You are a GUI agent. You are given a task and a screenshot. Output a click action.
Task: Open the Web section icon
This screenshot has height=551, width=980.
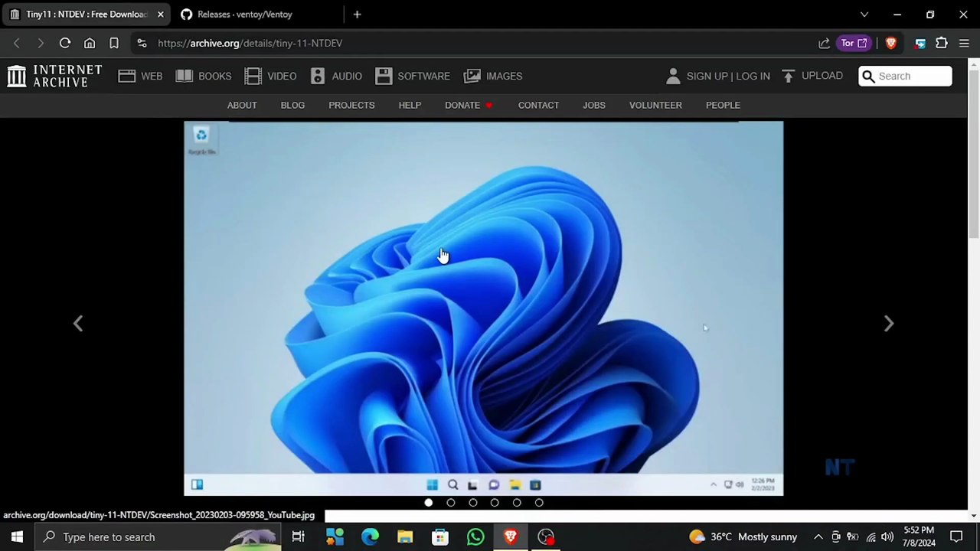127,76
